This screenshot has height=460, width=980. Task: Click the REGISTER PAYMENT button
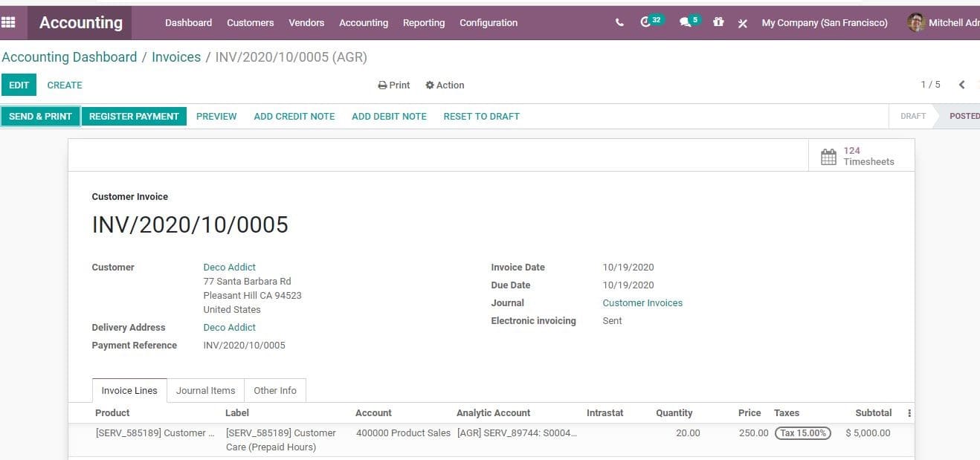pos(134,116)
